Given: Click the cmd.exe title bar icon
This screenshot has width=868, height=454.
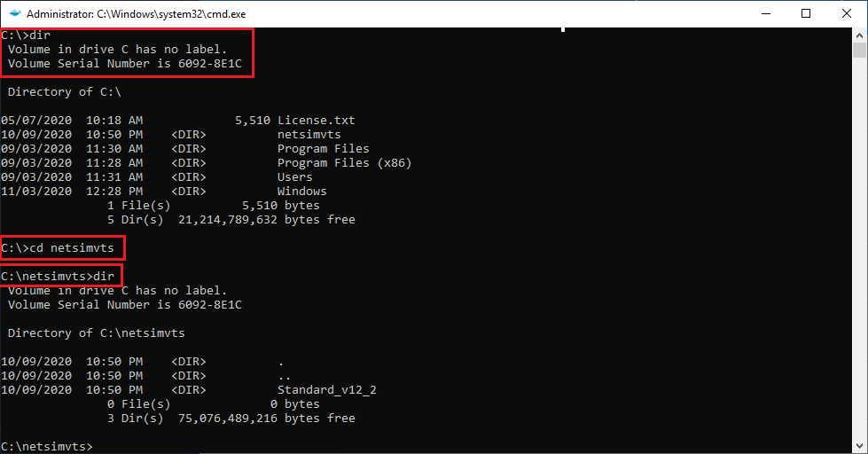Looking at the screenshot, I should click(15, 13).
